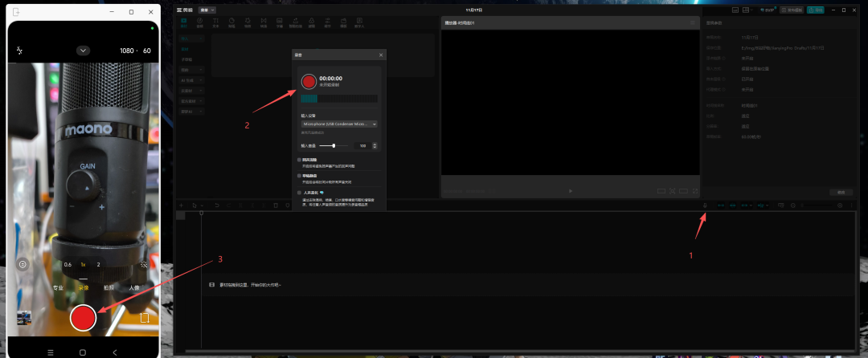The height and width of the screenshot is (358, 868).
Task: Click the redo icon in timeline toolbar
Action: tap(228, 205)
